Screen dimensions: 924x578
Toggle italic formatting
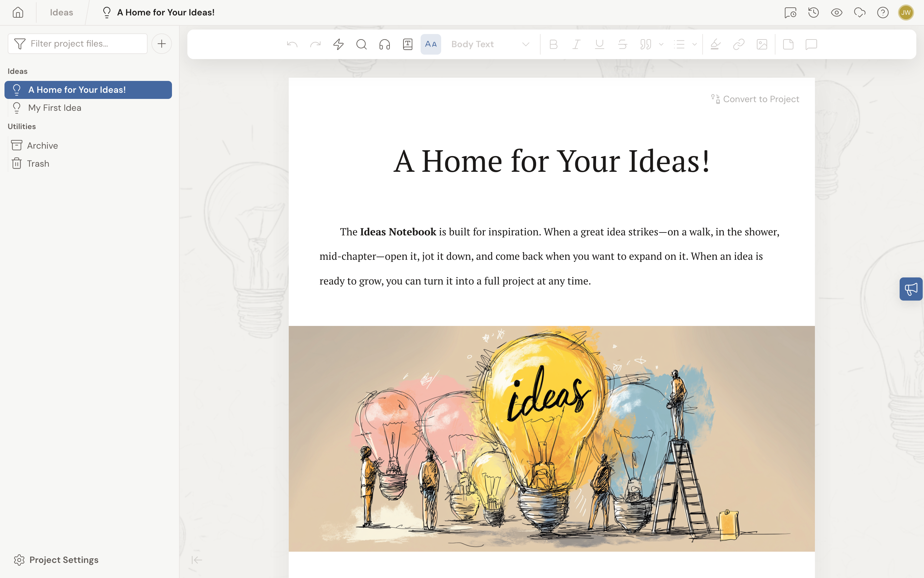click(x=577, y=44)
